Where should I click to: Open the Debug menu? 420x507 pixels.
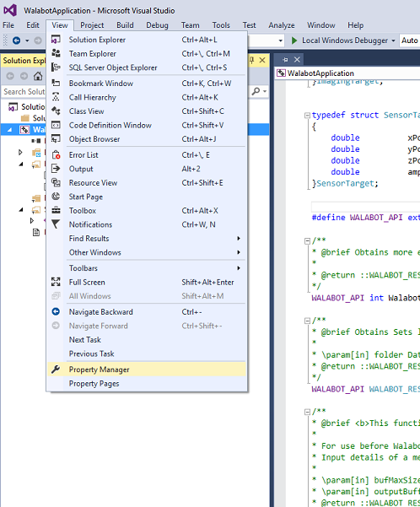click(157, 25)
